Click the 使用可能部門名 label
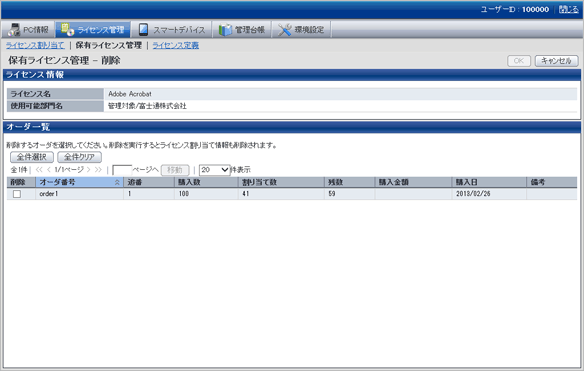Viewport: 584px width, 371px height. [36, 106]
